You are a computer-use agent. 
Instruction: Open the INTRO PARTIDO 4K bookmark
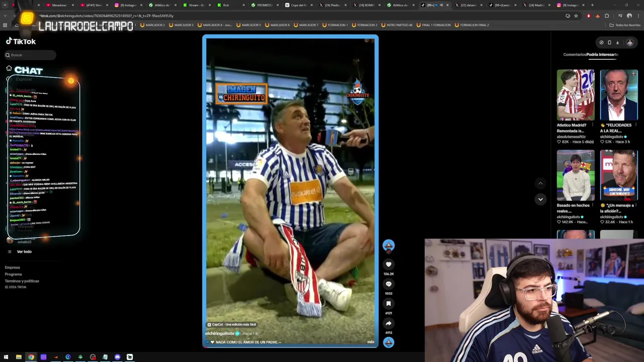click(397, 25)
